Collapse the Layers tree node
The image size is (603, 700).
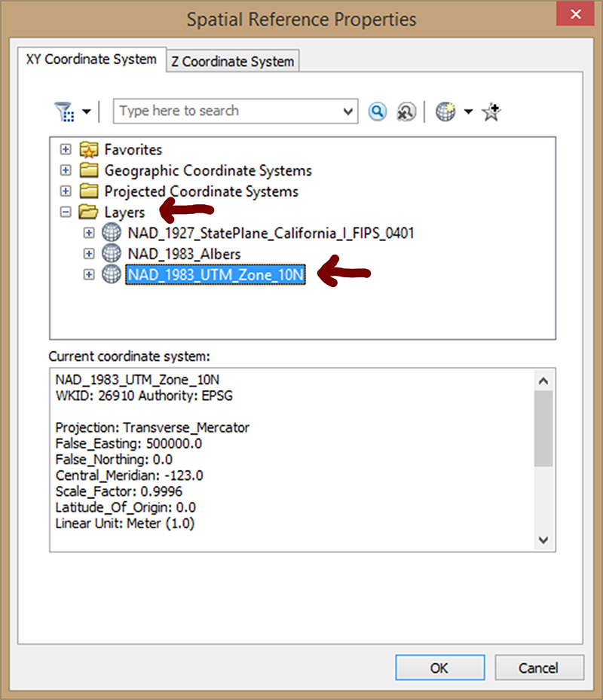65,212
